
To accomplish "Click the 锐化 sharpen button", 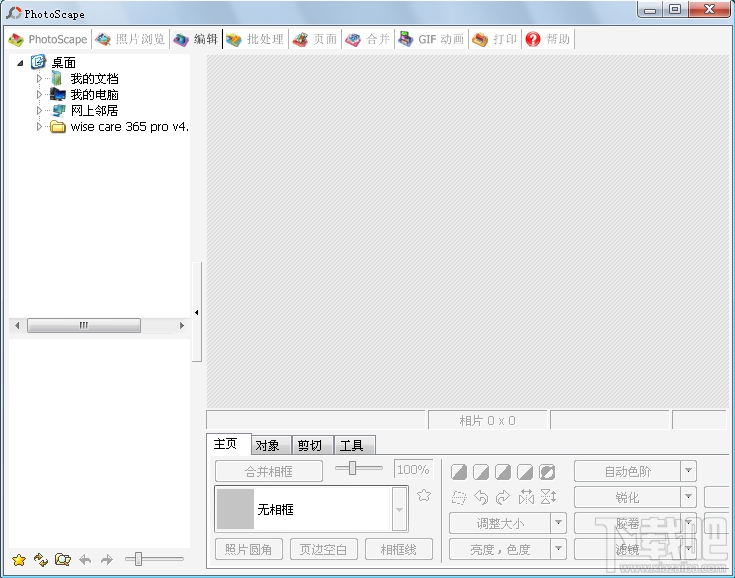I will click(x=627, y=497).
